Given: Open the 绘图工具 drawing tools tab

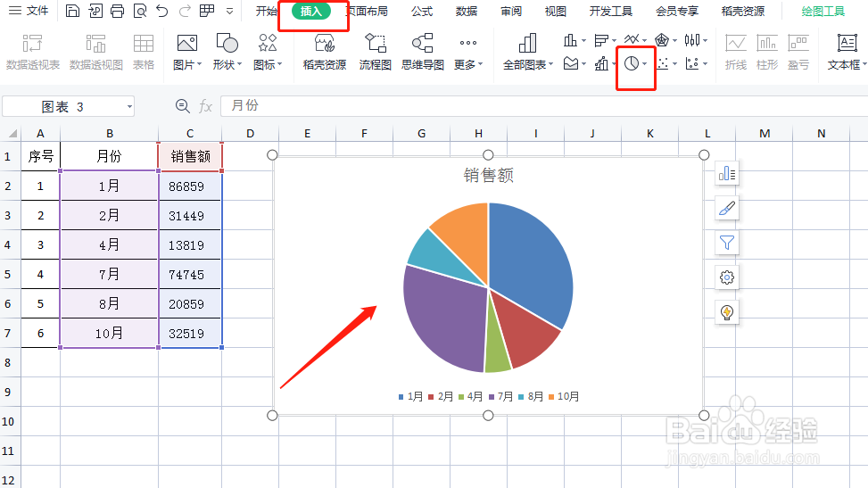Looking at the screenshot, I should point(823,11).
